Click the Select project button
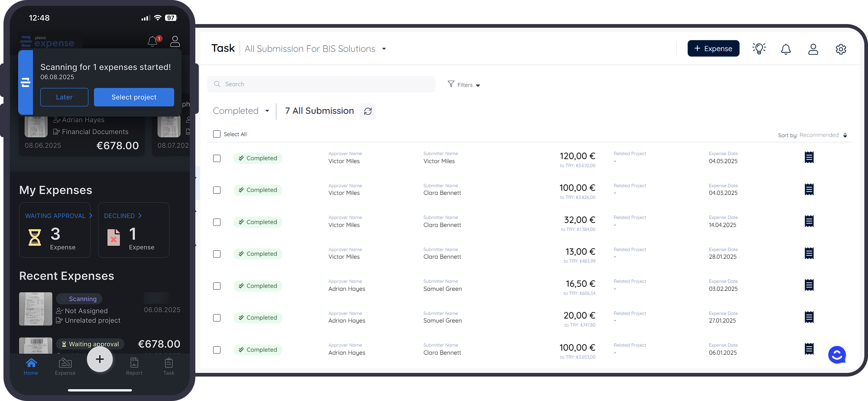This screenshot has width=868, height=401. pyautogui.click(x=134, y=97)
